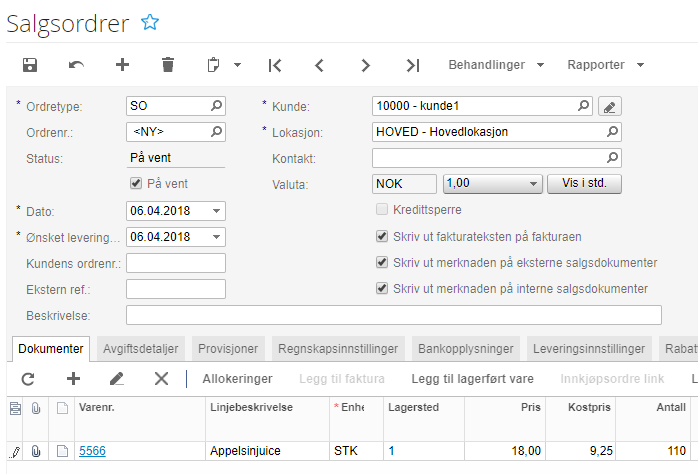Screen dimensions: 698x474
Task: Switch to the Bankopplysninger tab
Action: click(466, 349)
